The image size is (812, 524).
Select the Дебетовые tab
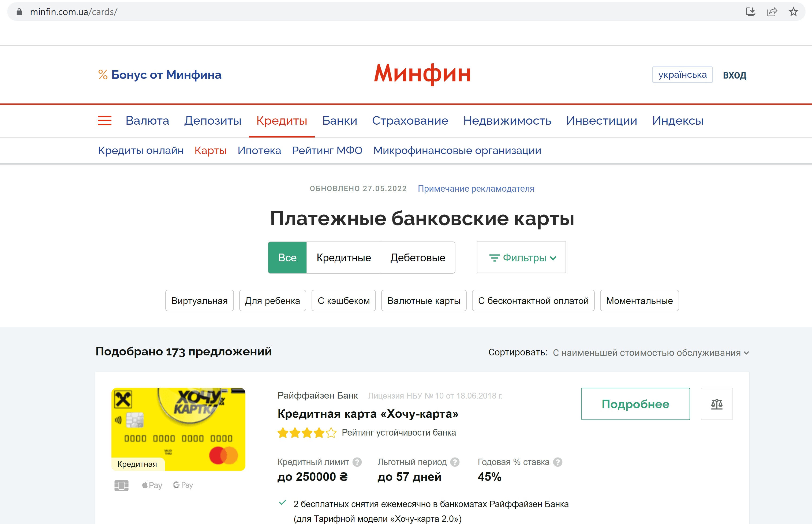click(x=418, y=258)
